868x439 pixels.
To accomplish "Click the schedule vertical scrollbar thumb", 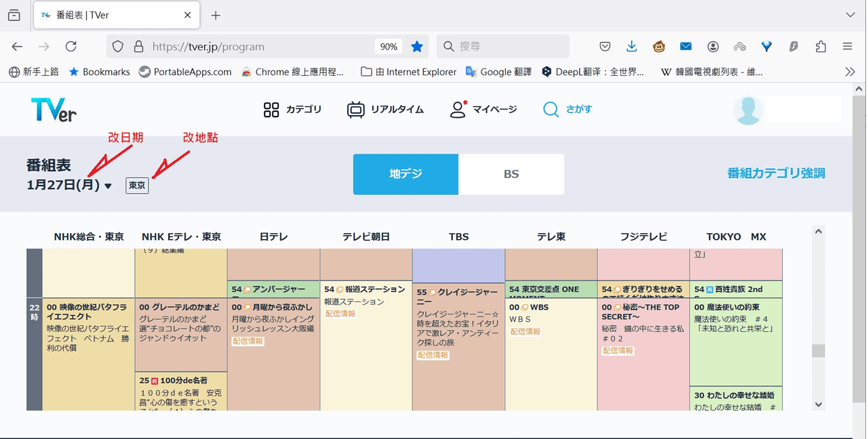I will [x=818, y=350].
